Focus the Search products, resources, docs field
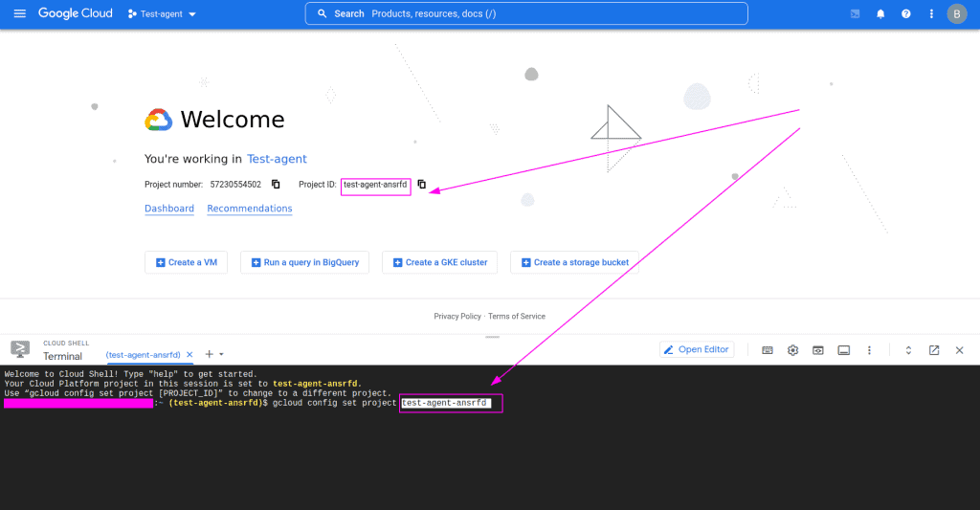This screenshot has width=980, height=510. (x=526, y=13)
